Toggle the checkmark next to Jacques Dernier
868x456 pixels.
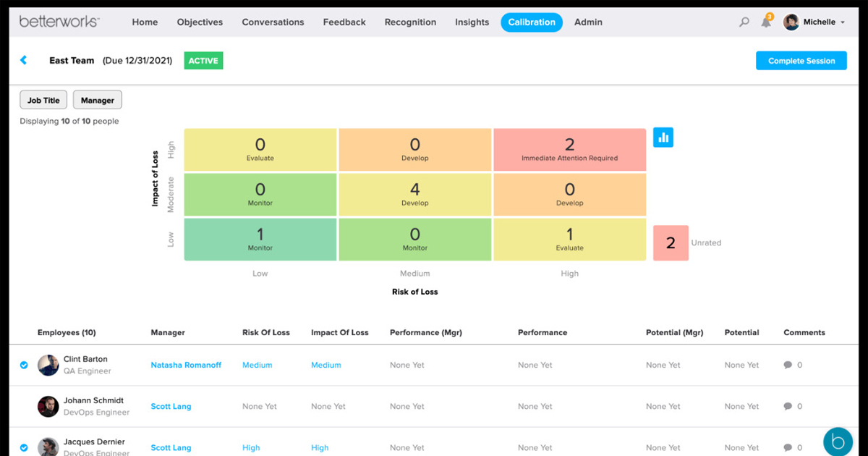[x=24, y=447]
